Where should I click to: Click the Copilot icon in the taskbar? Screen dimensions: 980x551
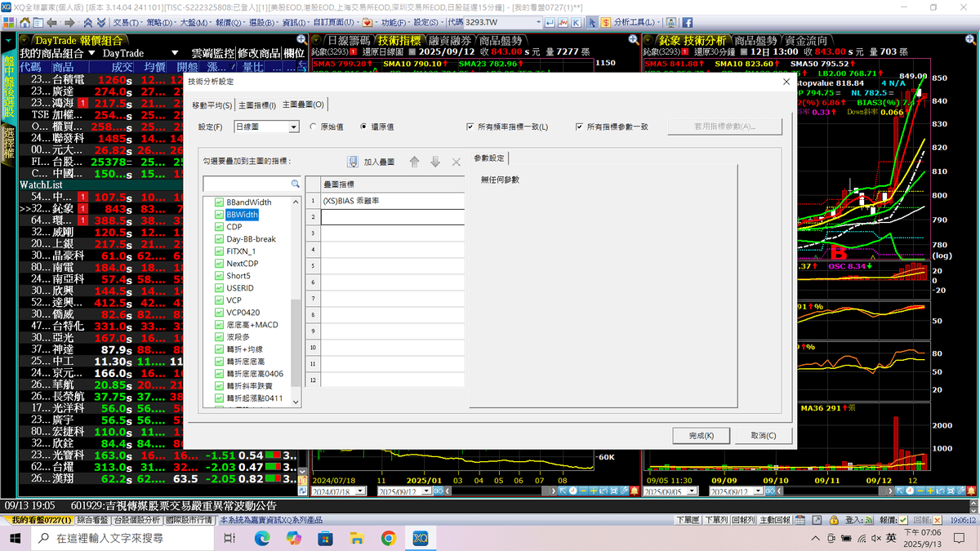294,538
